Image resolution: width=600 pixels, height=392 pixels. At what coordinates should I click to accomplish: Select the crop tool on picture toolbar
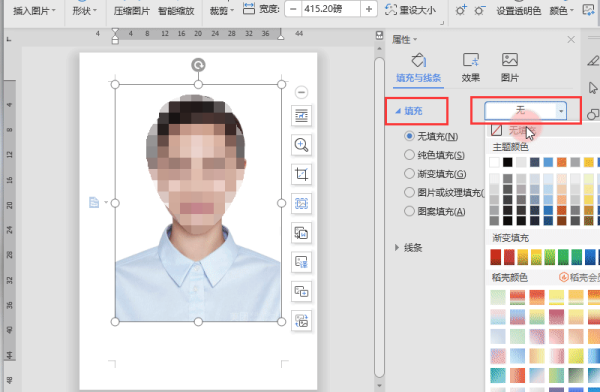[x=302, y=174]
